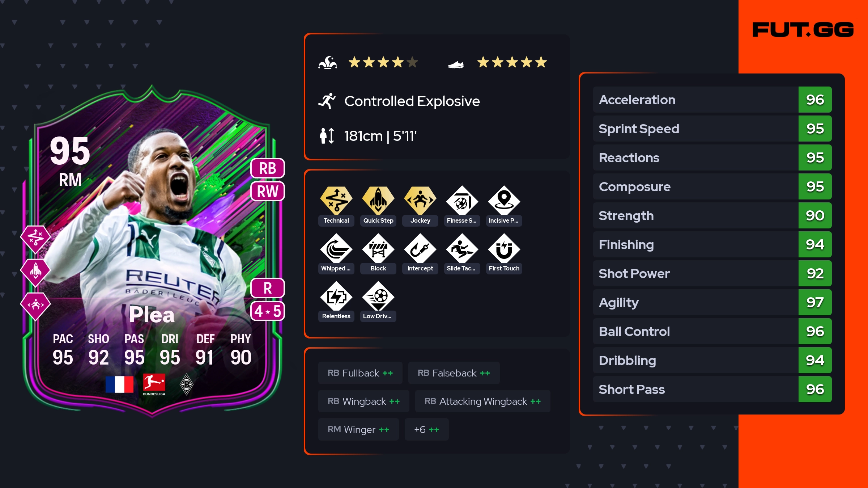Click the Relentless playstyle icon
The height and width of the screenshot is (488, 868).
point(336,296)
